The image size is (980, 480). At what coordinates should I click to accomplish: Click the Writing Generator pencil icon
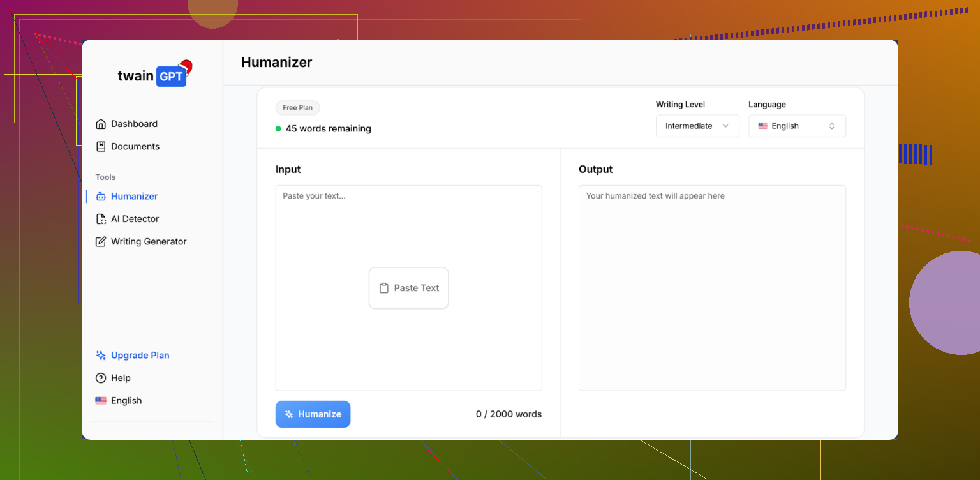tap(101, 242)
